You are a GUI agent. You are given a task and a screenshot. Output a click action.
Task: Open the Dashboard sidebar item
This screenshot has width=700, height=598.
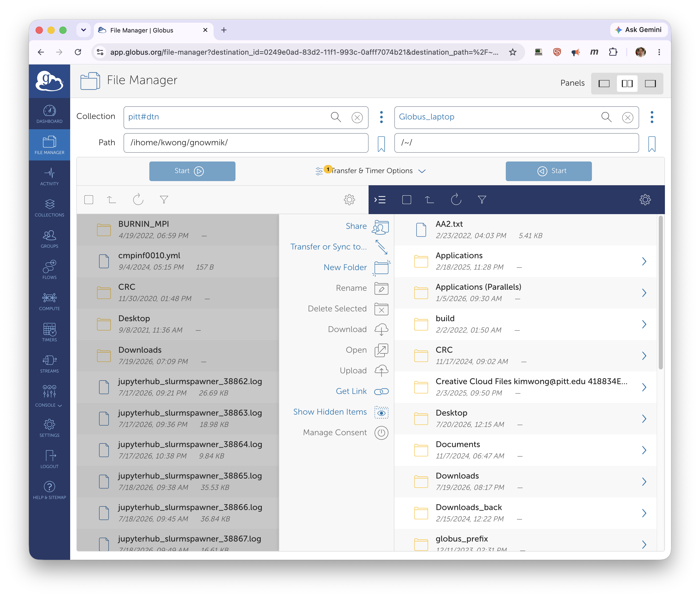(x=49, y=114)
